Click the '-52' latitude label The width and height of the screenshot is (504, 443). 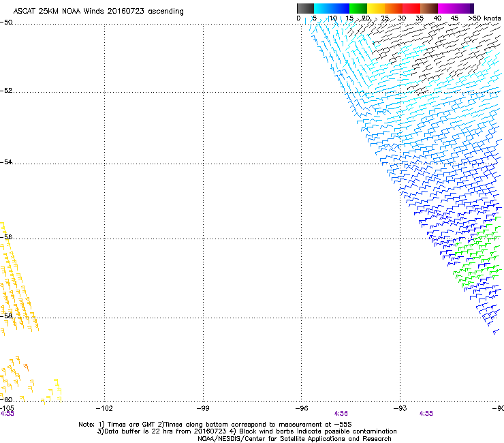coord(6,91)
